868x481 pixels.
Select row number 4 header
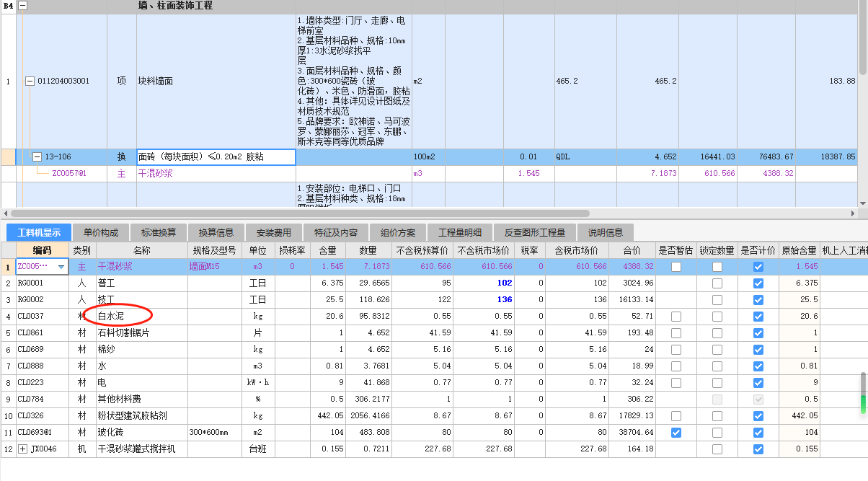coord(7,317)
